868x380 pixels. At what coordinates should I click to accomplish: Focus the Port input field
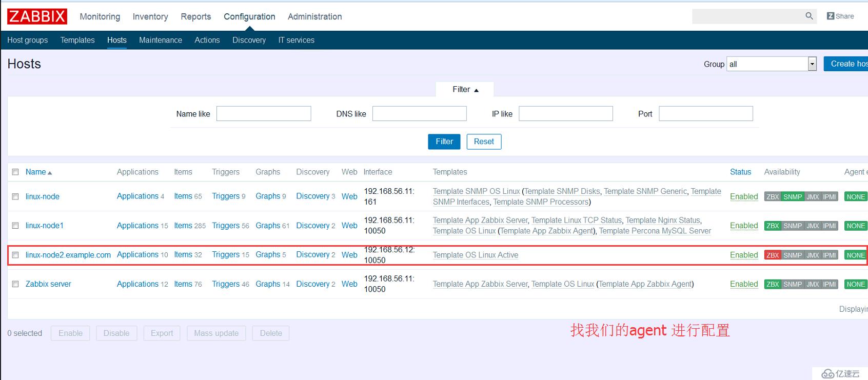[x=706, y=113]
